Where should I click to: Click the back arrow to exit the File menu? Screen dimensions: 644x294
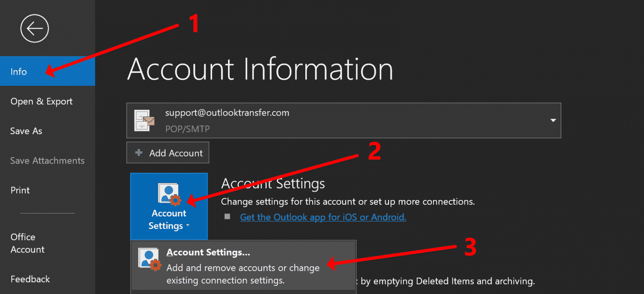click(x=34, y=28)
